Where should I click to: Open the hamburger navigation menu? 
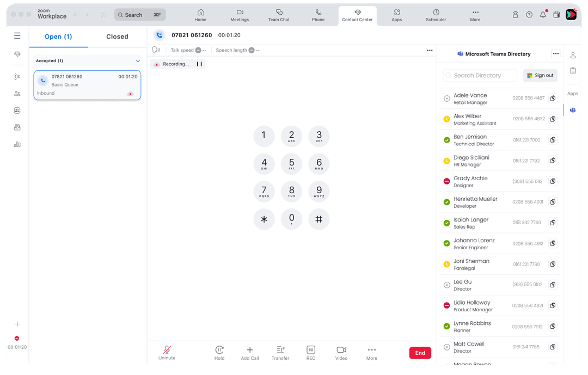[x=17, y=36]
